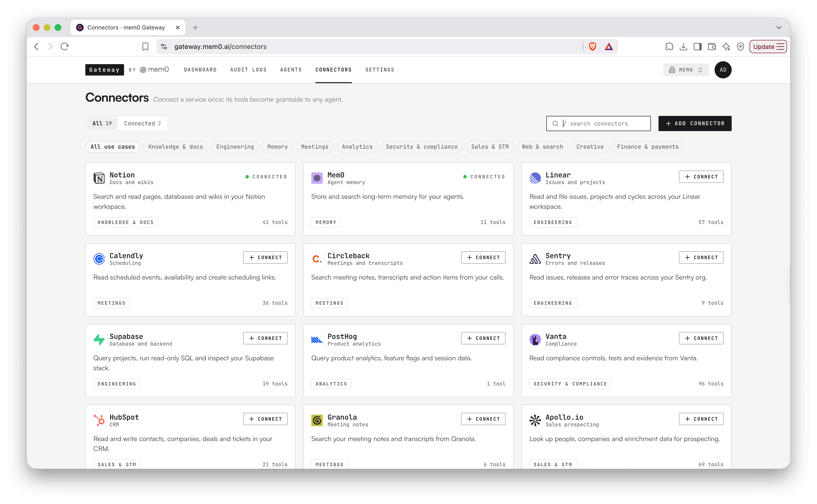Click the Linear connector logo icon
Screen dimensions: 817x504
535,178
